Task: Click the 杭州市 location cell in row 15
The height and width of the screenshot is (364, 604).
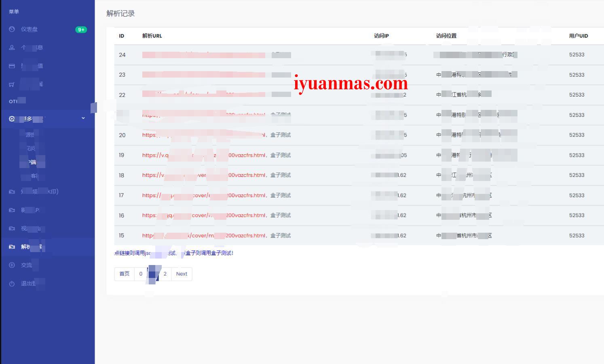Action: [464, 236]
